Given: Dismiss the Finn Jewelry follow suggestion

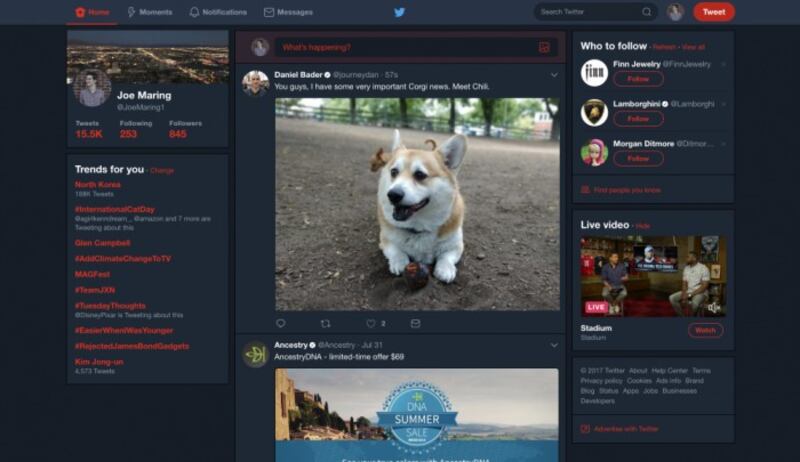Looking at the screenshot, I should (723, 64).
